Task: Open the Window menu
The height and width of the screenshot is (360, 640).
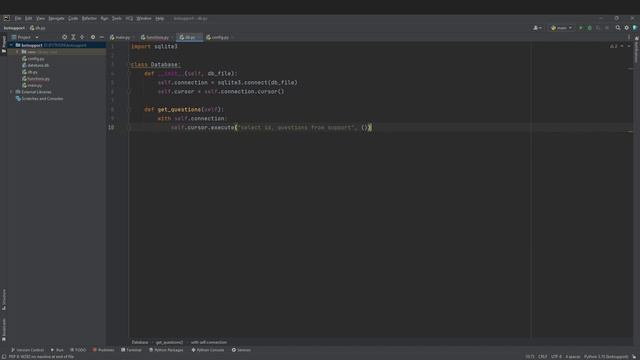Action: point(144,18)
